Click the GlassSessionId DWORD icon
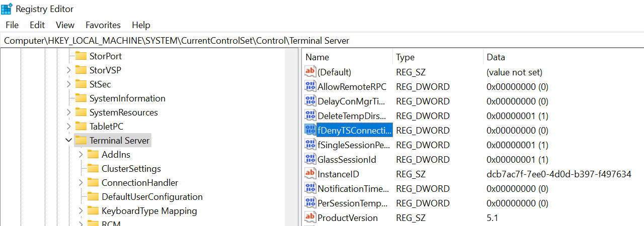The image size is (644, 226). click(x=310, y=159)
